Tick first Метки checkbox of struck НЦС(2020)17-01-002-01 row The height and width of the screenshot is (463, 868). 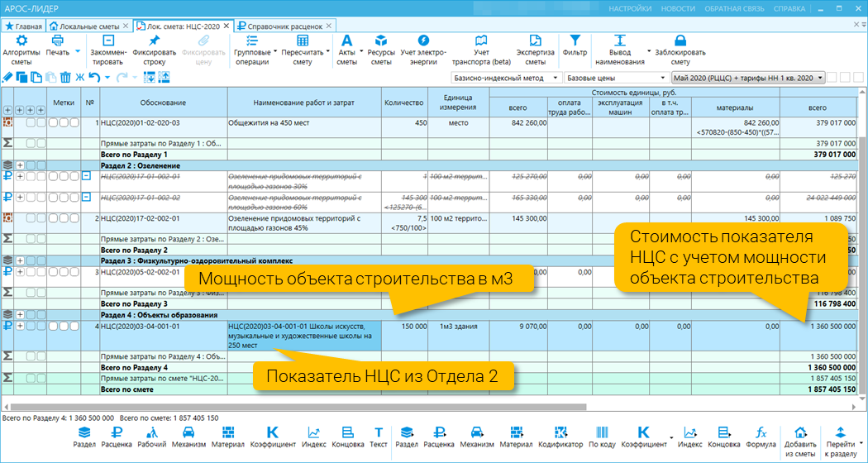click(x=53, y=176)
